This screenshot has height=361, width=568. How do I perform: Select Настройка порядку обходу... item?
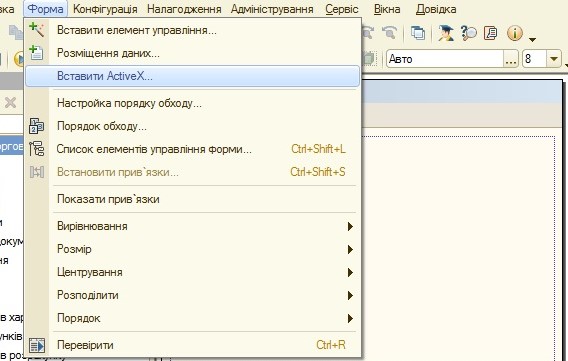pos(192,103)
